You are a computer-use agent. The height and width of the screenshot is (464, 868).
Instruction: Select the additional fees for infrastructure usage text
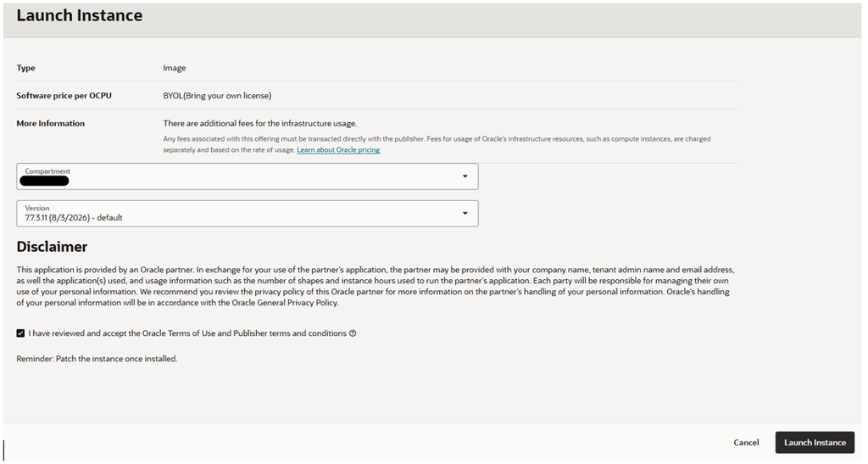pos(260,124)
